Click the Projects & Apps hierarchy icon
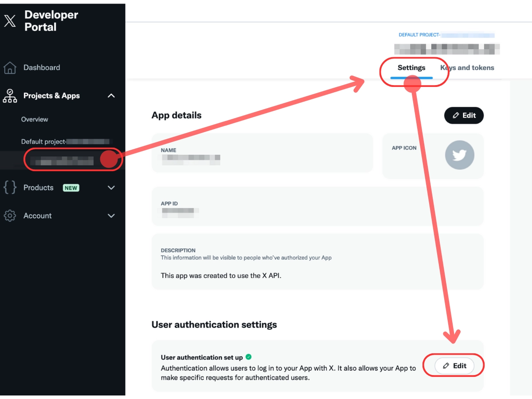532x399 pixels. point(10,96)
